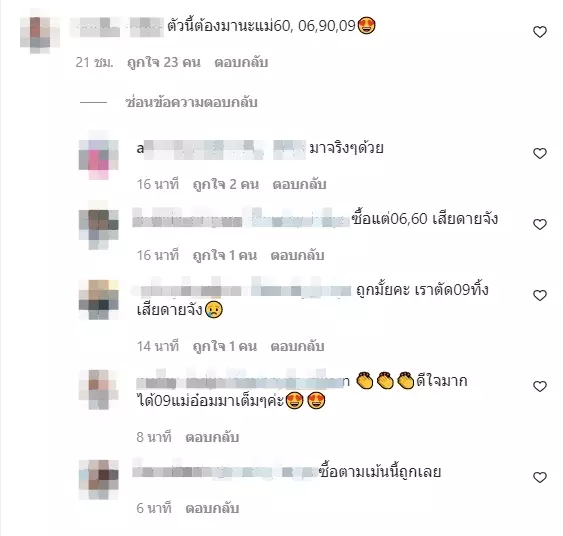
Task: Collapse replies via ซ่อนข้อความตอบกลับ
Action: click(x=191, y=102)
